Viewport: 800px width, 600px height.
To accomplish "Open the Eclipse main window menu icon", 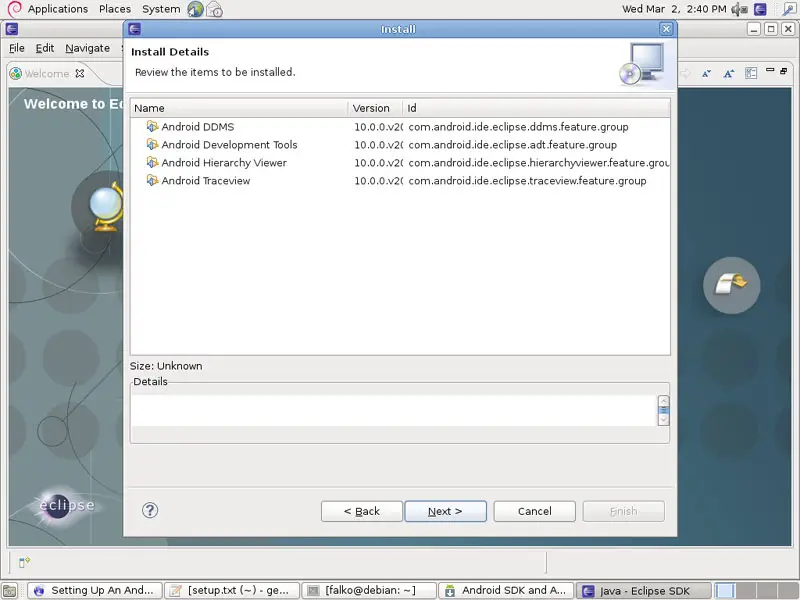I will (x=12, y=29).
